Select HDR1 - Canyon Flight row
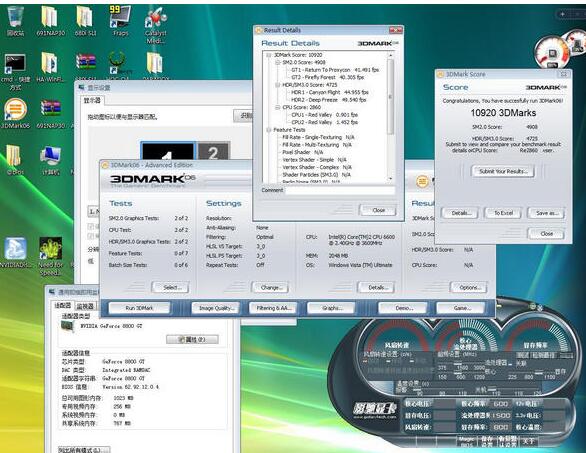The width and height of the screenshot is (586, 453). pos(330,92)
